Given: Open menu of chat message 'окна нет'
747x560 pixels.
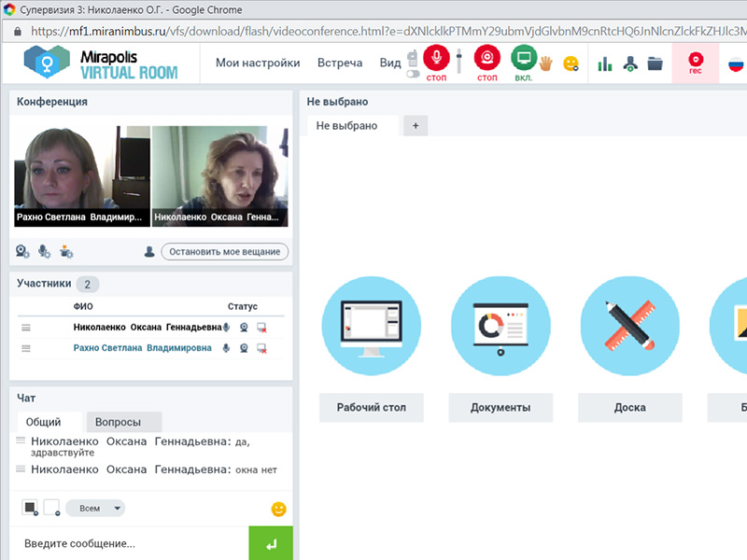Looking at the screenshot, I should pos(21,469).
